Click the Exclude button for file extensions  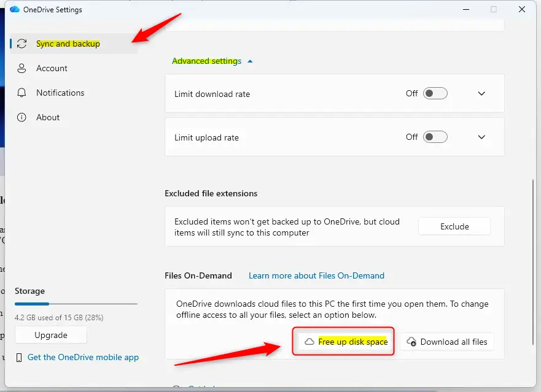tap(454, 226)
